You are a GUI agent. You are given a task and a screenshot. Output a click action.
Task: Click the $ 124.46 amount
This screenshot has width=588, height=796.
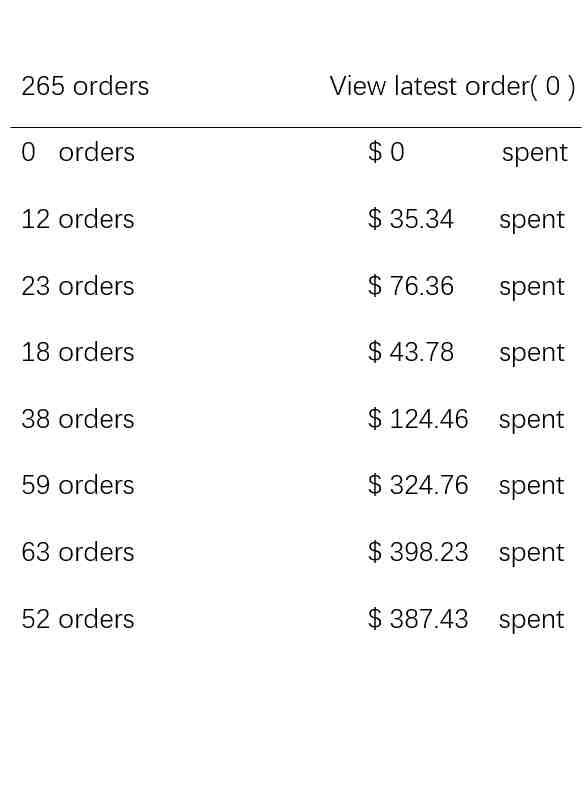pyautogui.click(x=418, y=419)
